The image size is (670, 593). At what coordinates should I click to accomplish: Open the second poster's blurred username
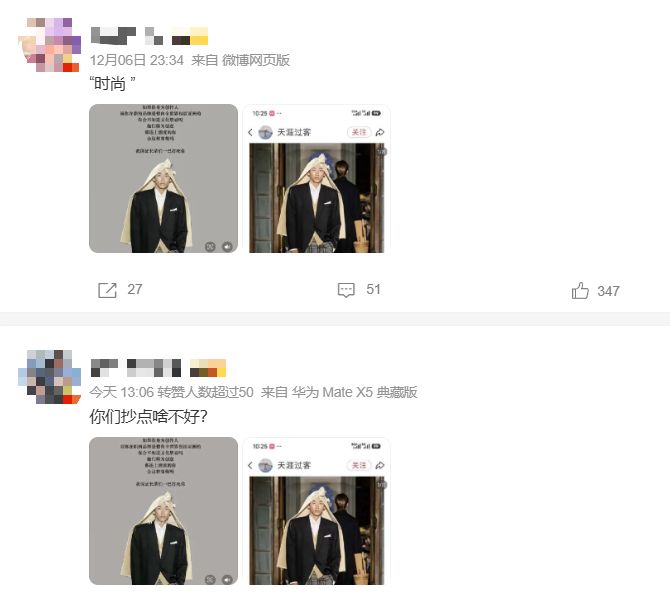(136, 368)
